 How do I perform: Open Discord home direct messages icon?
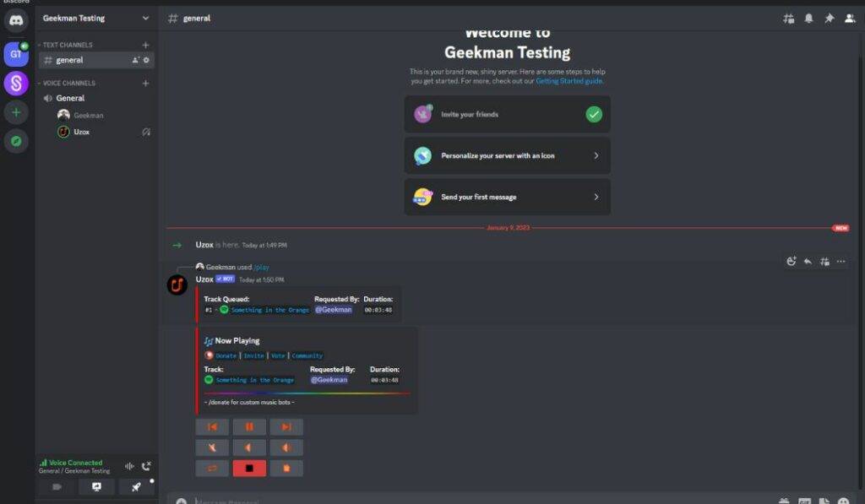click(x=16, y=21)
